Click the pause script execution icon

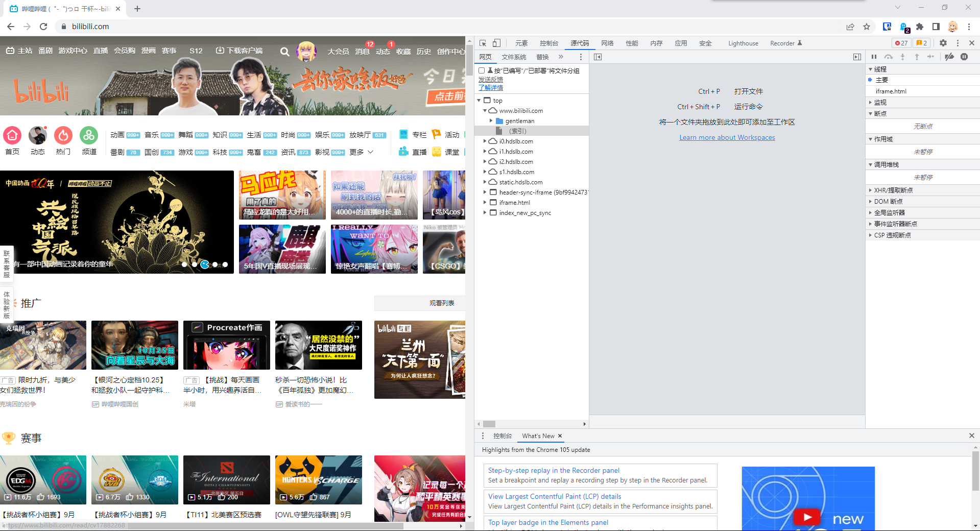tap(874, 57)
